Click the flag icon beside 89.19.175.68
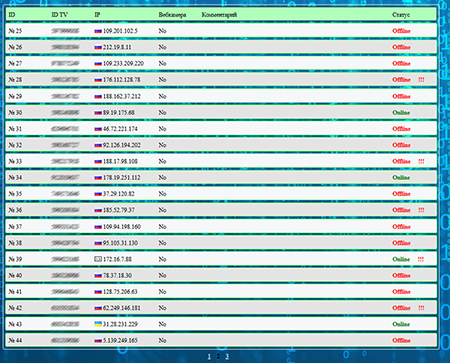The height and width of the screenshot is (363, 450). tap(98, 113)
